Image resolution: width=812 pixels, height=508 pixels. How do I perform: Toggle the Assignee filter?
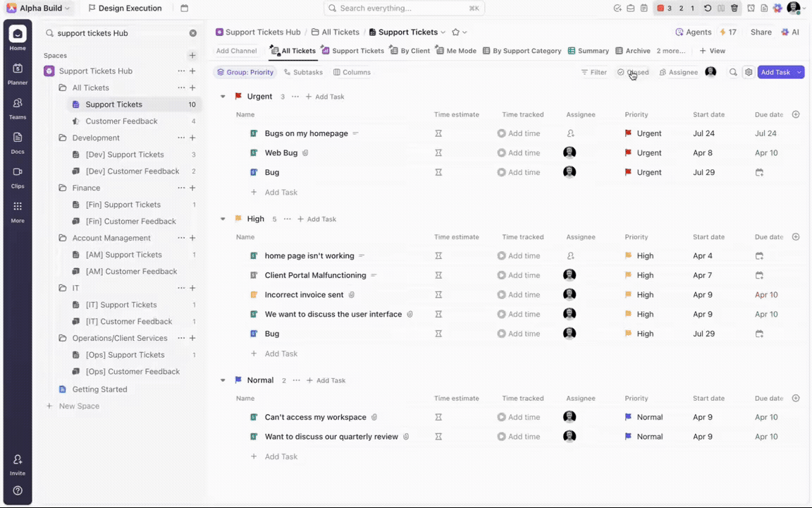click(678, 72)
